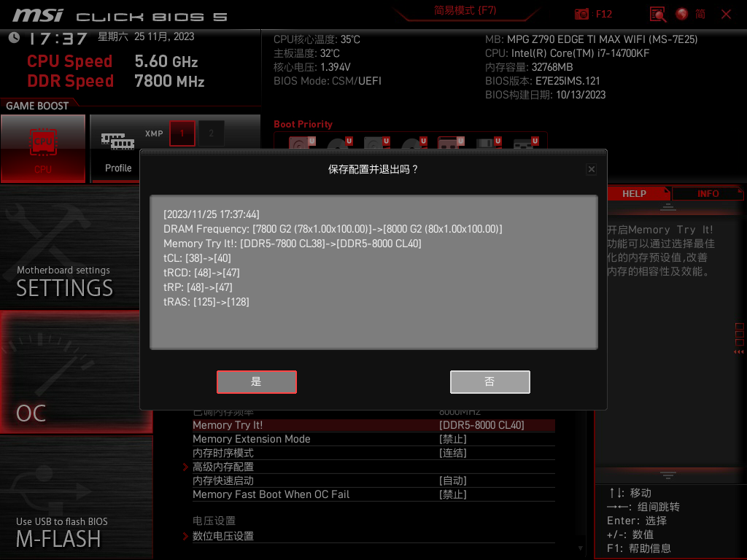Take a screenshot using F12 camera icon
The image size is (747, 560).
(581, 14)
